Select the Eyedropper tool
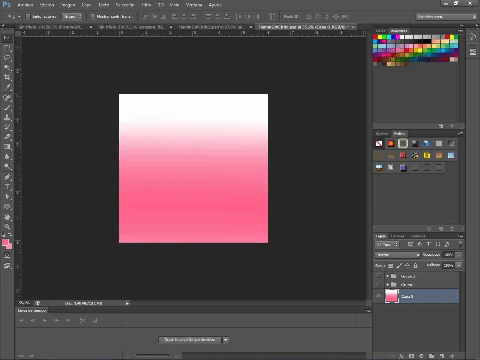 point(7,87)
